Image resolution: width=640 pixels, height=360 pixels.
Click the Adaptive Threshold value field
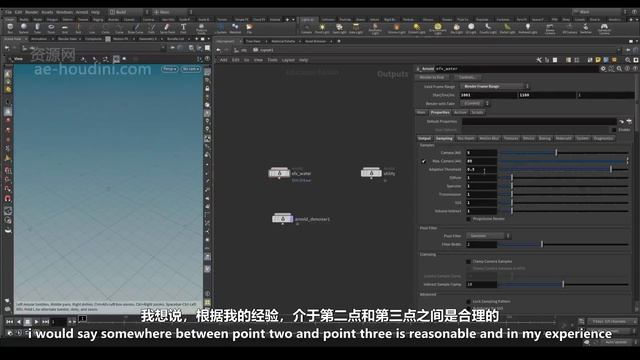(x=482, y=169)
